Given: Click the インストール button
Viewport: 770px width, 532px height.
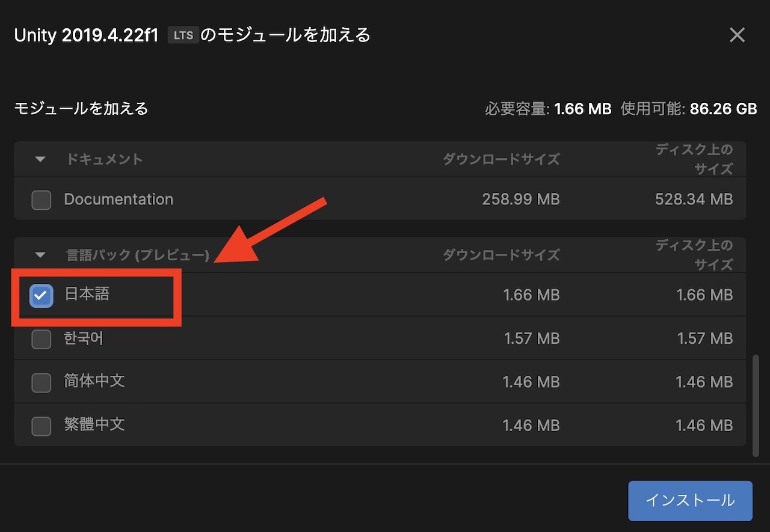Looking at the screenshot, I should pos(689,500).
